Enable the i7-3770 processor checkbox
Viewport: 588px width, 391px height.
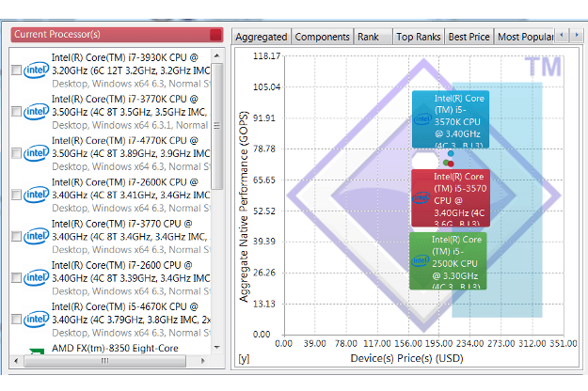[x=16, y=236]
